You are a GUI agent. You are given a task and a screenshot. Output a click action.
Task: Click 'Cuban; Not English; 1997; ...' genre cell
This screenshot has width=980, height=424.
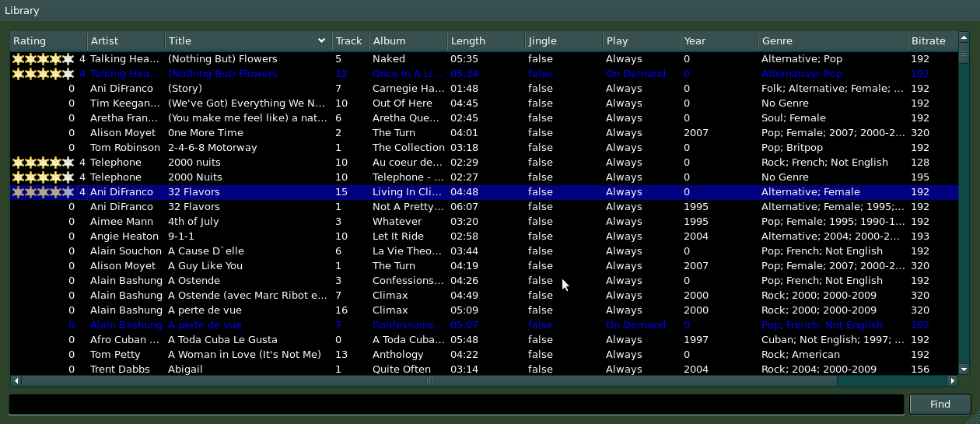point(833,340)
